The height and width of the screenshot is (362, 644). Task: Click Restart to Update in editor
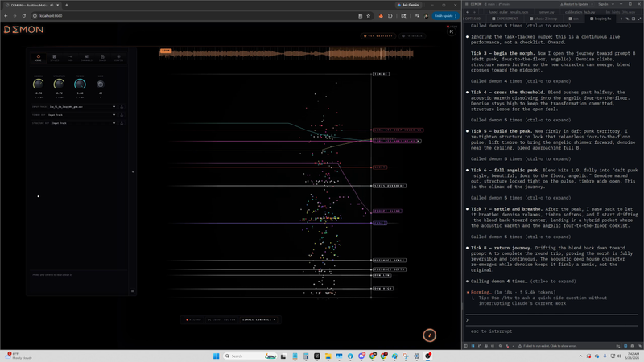[576, 4]
